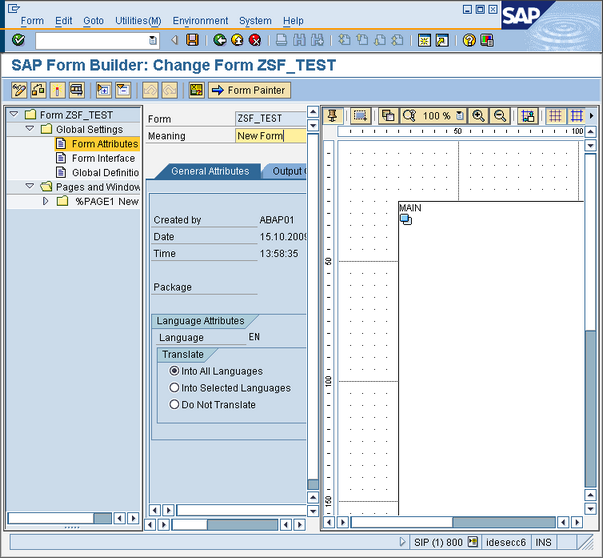Image resolution: width=603 pixels, height=558 pixels.
Task: Click the Print icon in the standard toolbar
Action: coord(282,40)
